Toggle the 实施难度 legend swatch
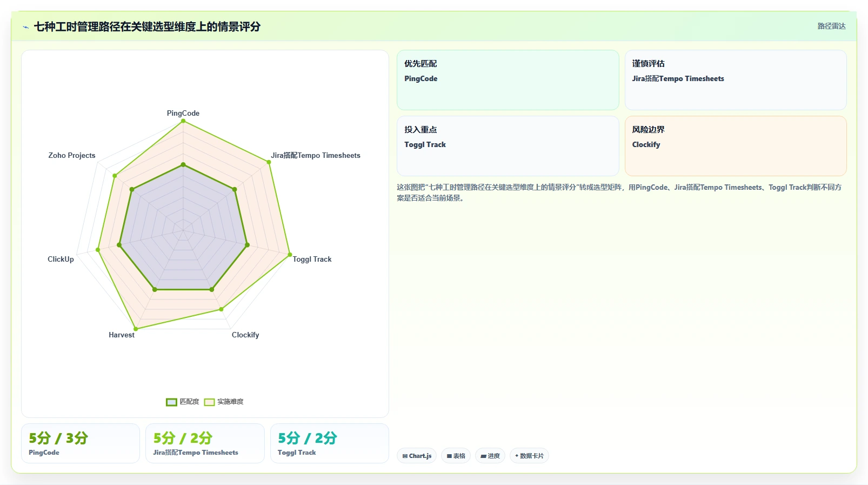 209,402
